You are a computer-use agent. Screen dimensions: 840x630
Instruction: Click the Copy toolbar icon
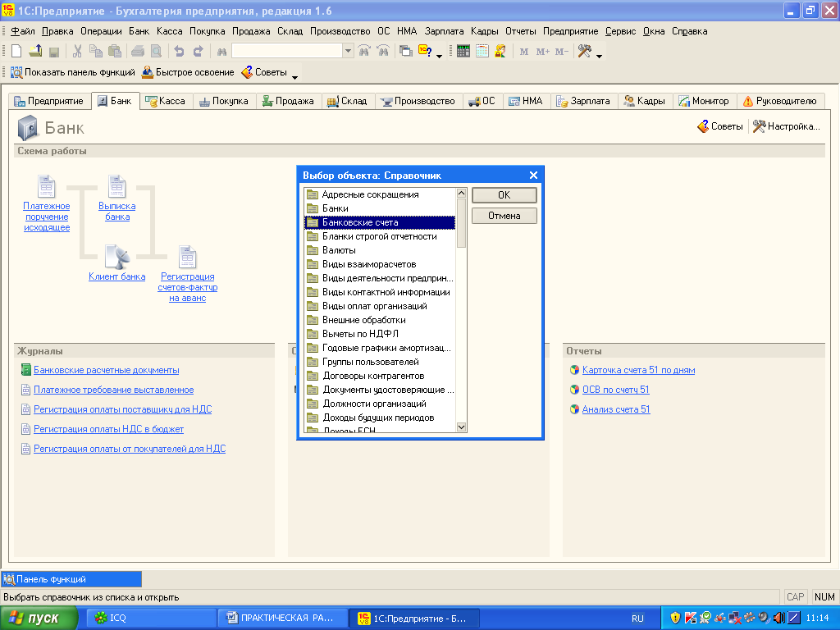click(96, 52)
